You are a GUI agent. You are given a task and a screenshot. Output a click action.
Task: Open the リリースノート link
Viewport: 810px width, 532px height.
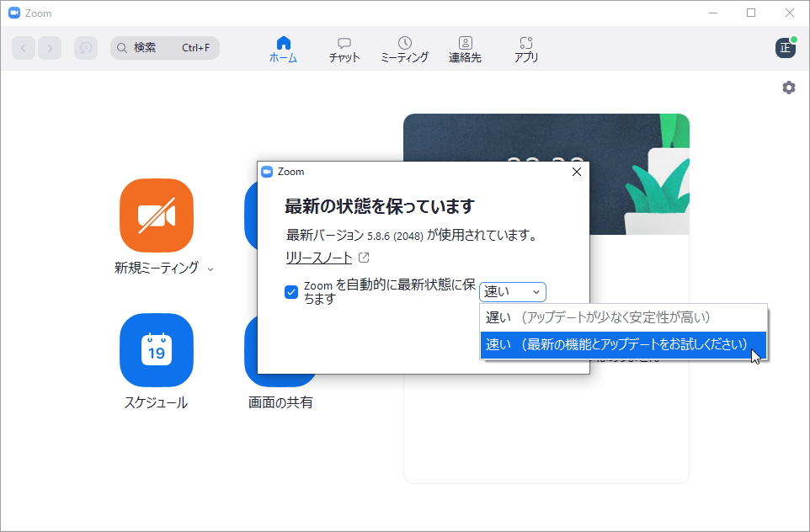(319, 258)
